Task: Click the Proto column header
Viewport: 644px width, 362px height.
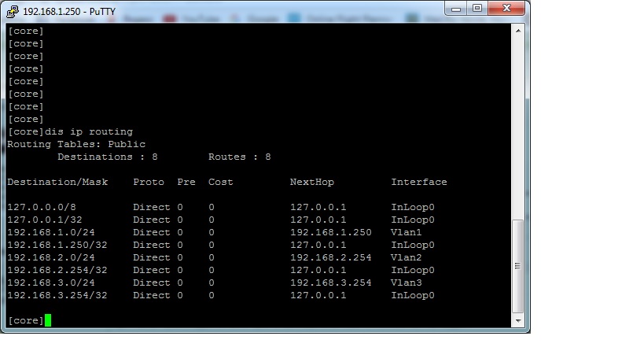Action: tap(149, 182)
